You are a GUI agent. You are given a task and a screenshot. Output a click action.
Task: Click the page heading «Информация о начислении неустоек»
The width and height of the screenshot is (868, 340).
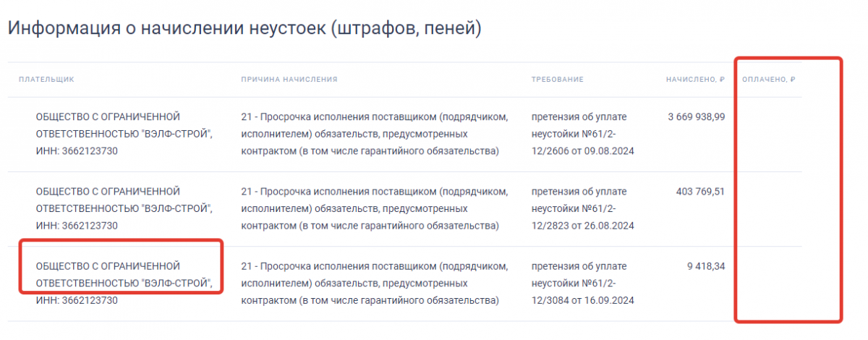coord(244,29)
